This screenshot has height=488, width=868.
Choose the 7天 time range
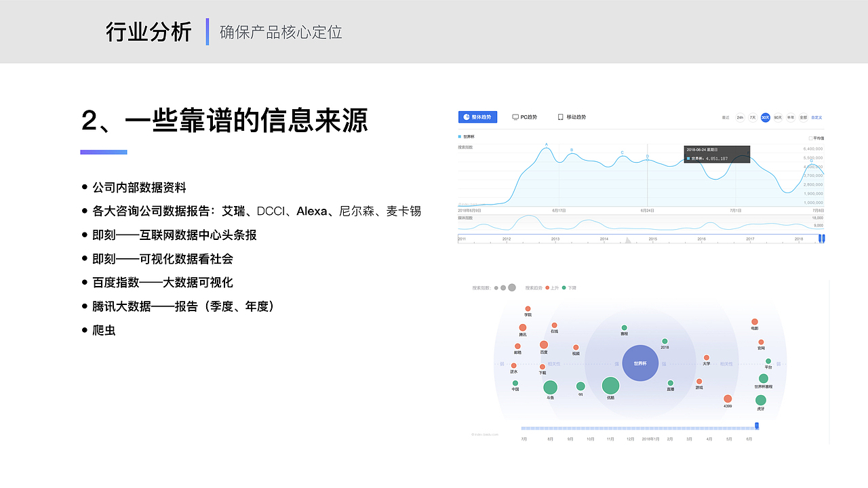753,117
